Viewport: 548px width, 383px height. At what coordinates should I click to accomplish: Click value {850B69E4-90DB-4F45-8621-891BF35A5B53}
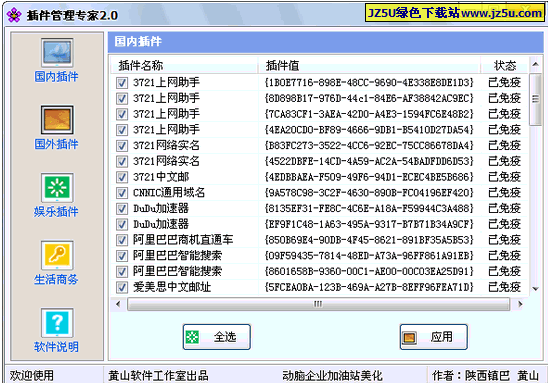click(x=369, y=240)
